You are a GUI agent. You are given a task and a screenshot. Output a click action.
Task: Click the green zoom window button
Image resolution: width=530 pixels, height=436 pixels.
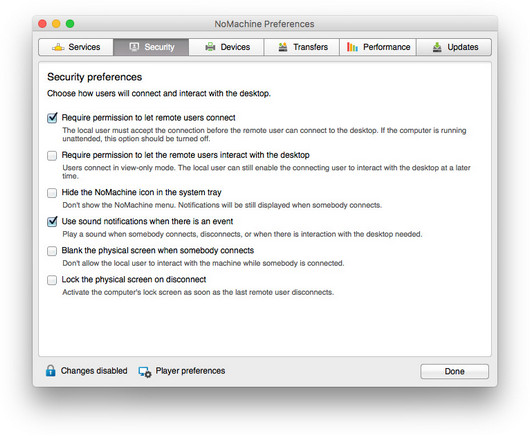pyautogui.click(x=70, y=24)
